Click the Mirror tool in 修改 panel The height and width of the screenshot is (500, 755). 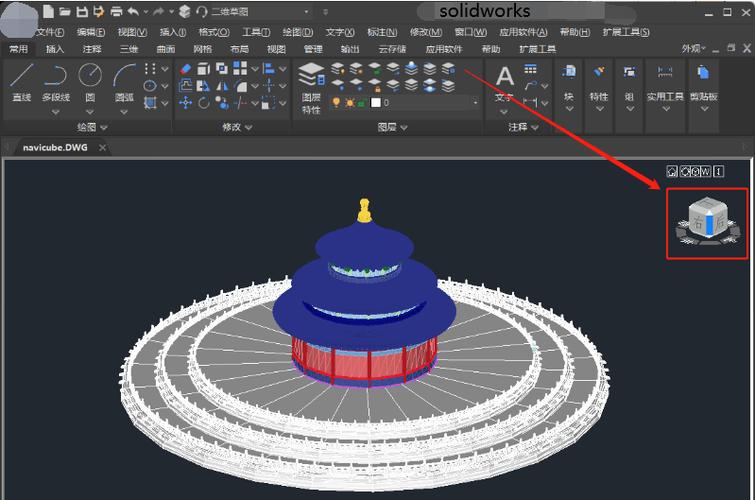point(222,86)
